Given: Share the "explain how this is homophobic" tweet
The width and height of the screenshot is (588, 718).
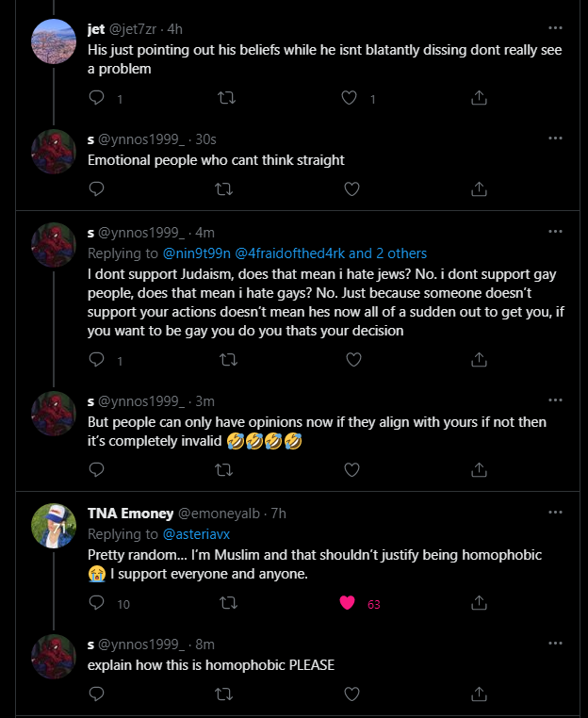Looking at the screenshot, I should pos(479,694).
